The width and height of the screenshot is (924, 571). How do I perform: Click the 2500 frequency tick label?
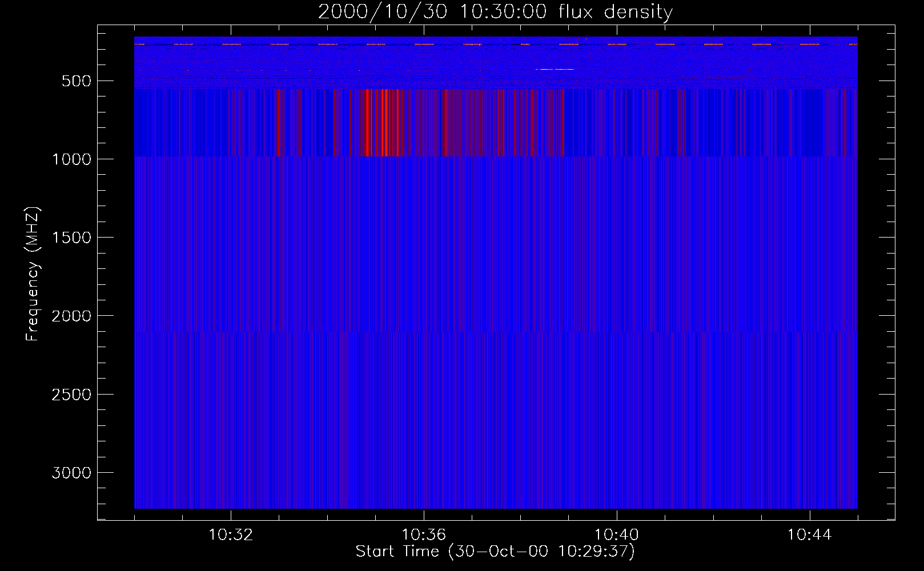(x=71, y=395)
